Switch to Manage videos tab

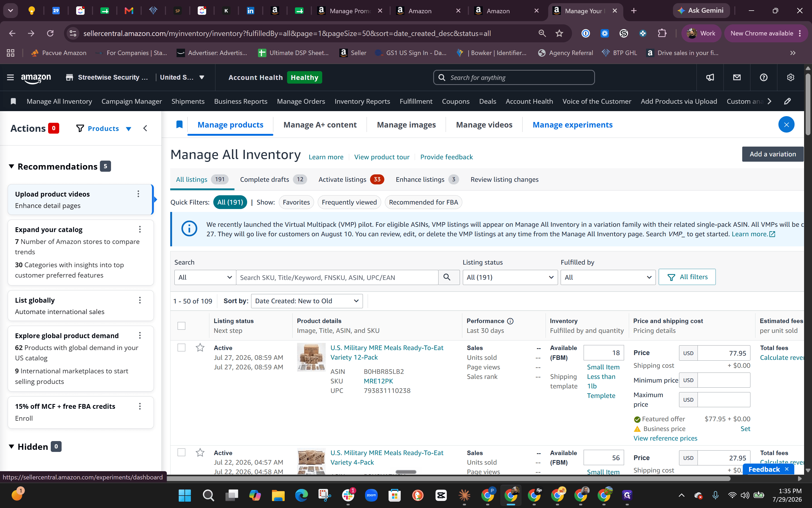(484, 125)
